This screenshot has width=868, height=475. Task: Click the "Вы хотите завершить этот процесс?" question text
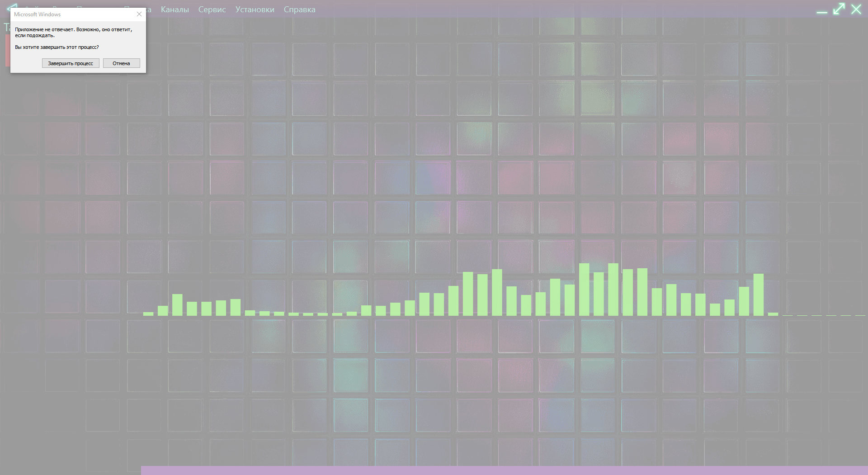[x=57, y=47]
